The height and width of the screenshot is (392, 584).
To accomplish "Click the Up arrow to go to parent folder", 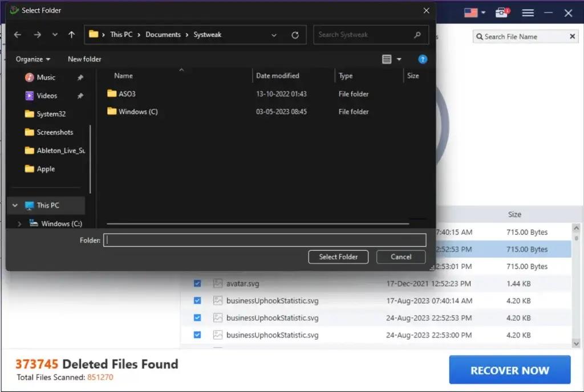I will [71, 35].
